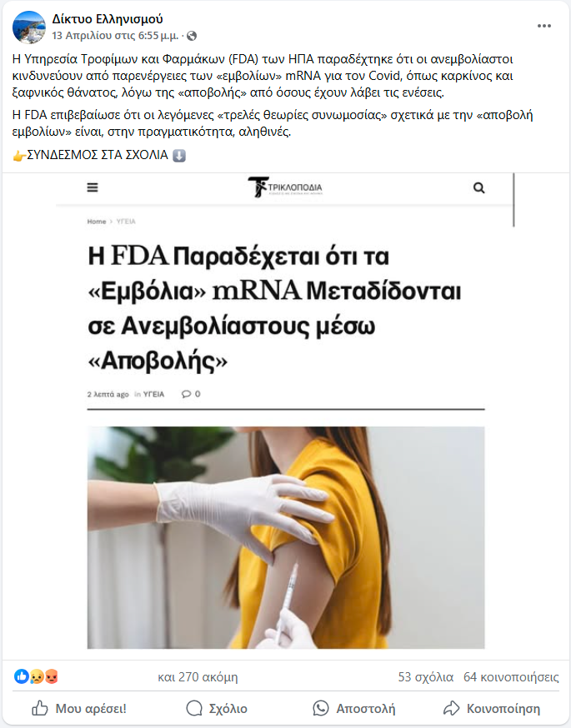The width and height of the screenshot is (571, 728).
Task: View the 64 κοινοποιήσεις shares list
Action: (x=511, y=677)
